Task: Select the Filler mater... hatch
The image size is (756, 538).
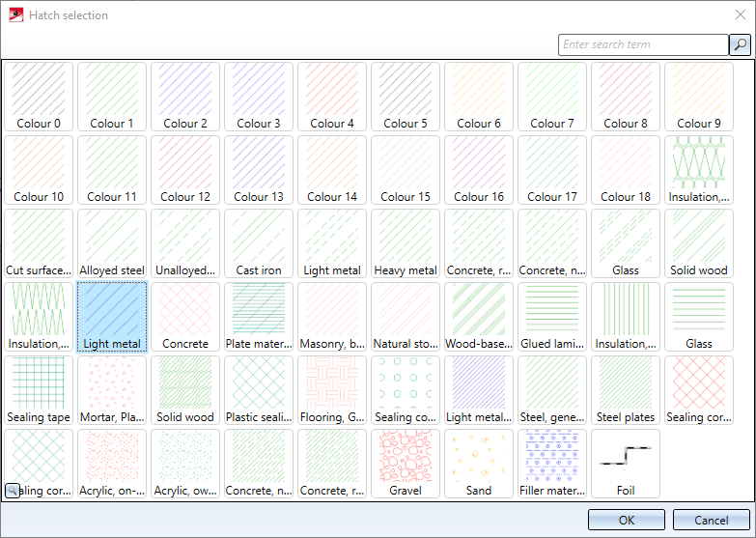Action: pyautogui.click(x=552, y=464)
